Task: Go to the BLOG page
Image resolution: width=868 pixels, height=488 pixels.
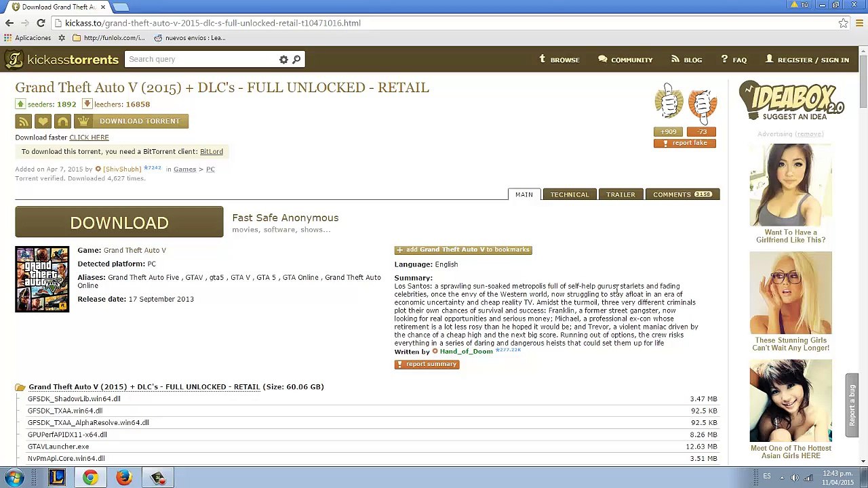Action: [x=686, y=60]
